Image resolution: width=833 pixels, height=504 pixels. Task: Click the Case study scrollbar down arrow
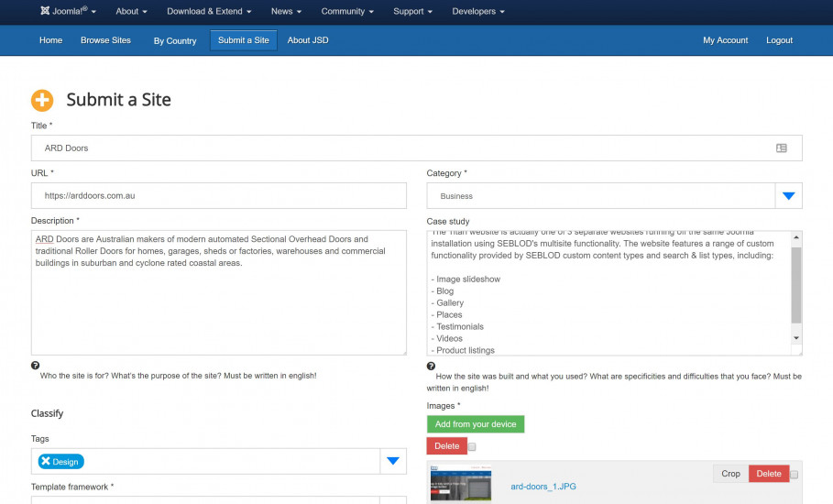tap(795, 338)
